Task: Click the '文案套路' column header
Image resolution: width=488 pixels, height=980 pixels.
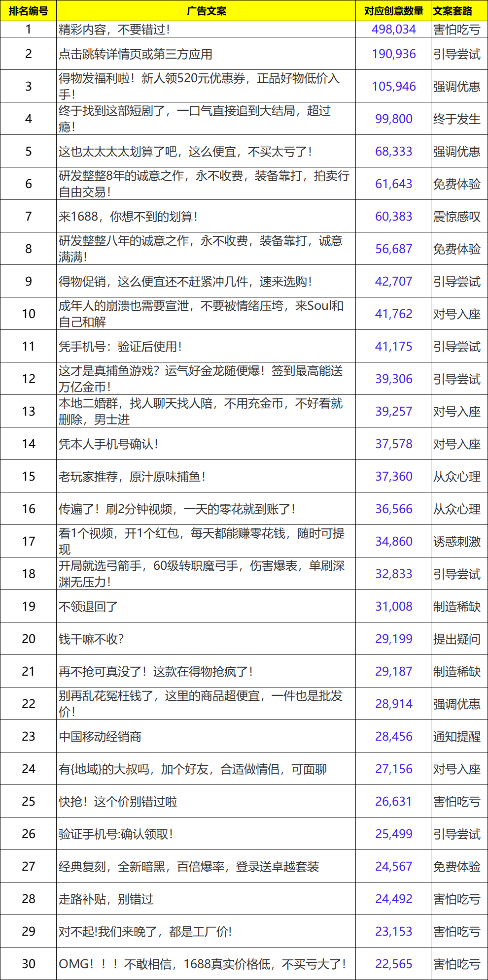Action: [453, 11]
